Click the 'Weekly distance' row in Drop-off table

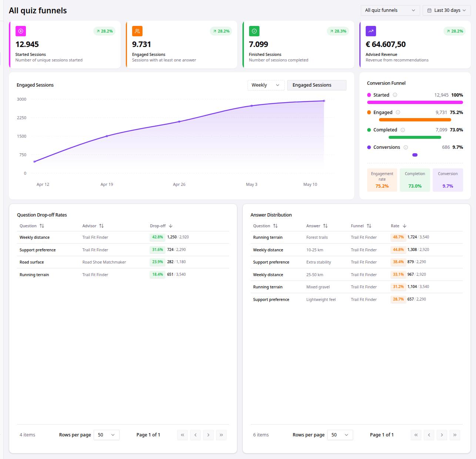click(x=123, y=237)
